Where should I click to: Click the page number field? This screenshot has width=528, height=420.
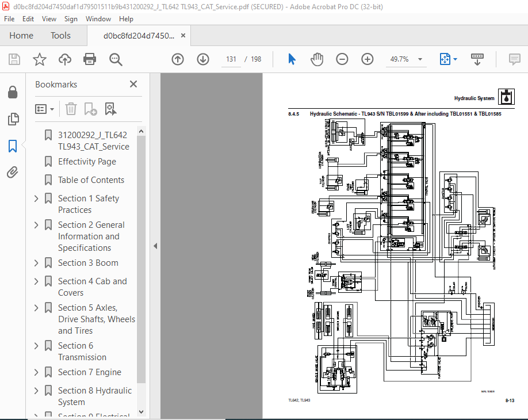(231, 59)
